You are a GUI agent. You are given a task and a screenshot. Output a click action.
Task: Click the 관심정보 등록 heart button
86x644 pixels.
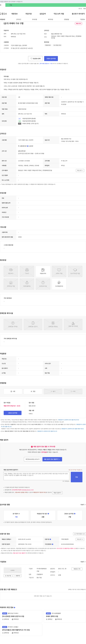pos(35,58)
